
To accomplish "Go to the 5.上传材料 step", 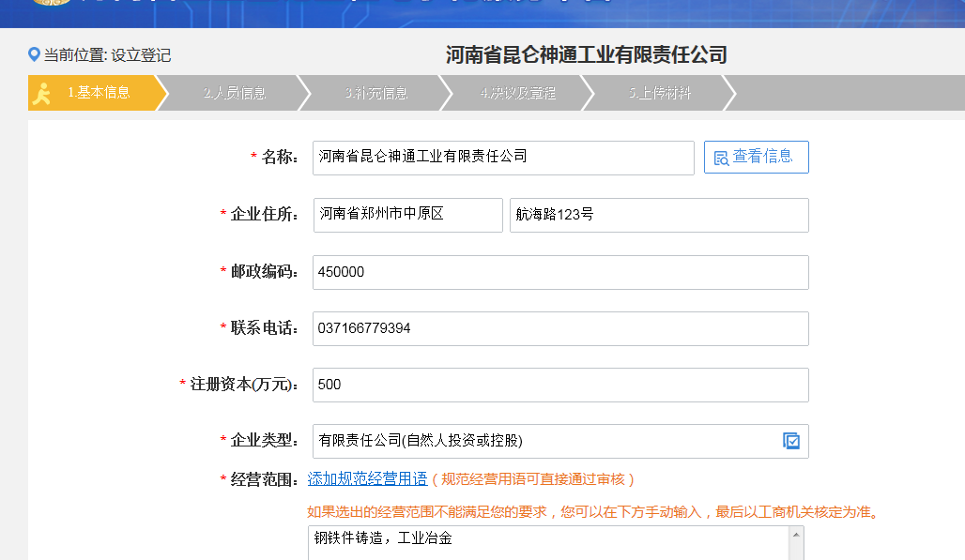I will coord(657,93).
